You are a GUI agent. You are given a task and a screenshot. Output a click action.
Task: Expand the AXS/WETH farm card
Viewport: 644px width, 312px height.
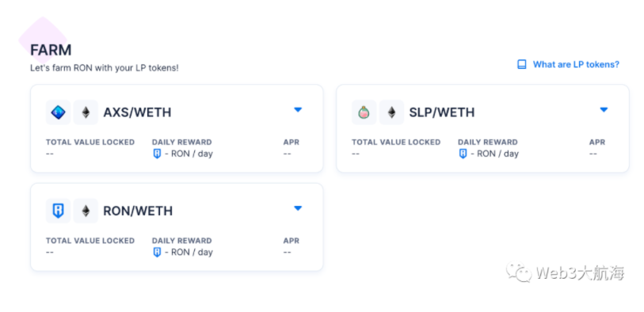(x=298, y=109)
